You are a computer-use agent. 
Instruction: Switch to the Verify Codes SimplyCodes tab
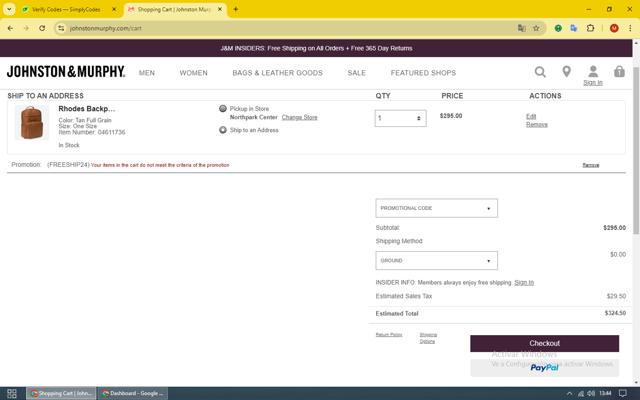coord(65,9)
